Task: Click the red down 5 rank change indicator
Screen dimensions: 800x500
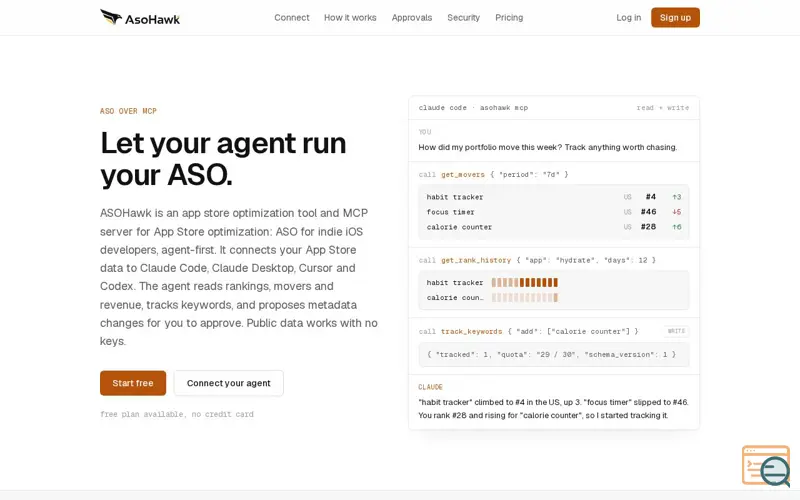Action: pyautogui.click(x=677, y=212)
